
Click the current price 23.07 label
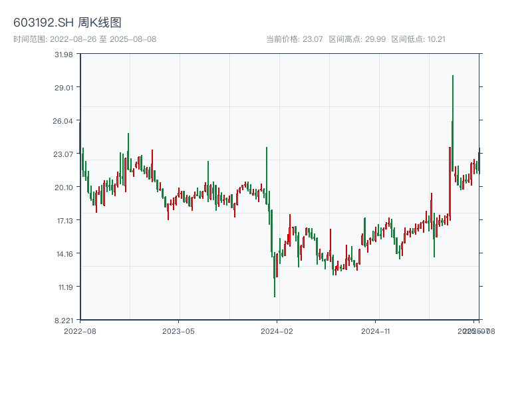point(294,39)
